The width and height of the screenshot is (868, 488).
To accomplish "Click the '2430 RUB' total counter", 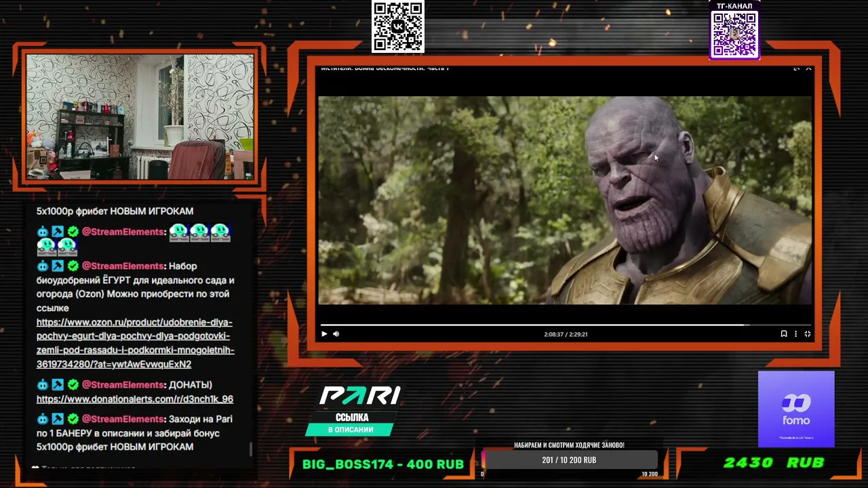I will tap(774, 463).
